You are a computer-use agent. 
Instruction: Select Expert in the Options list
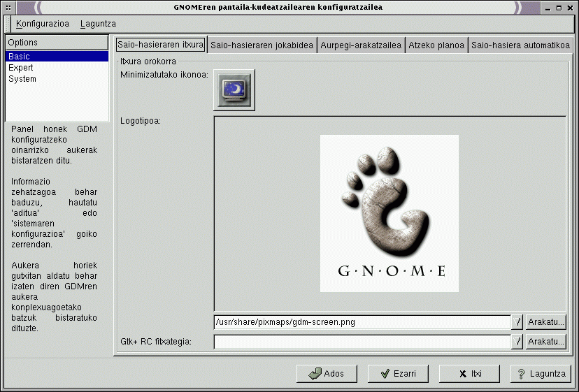click(57, 68)
